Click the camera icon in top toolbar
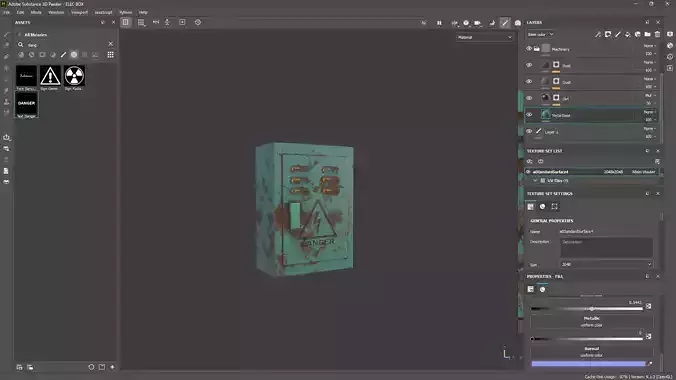 point(477,23)
